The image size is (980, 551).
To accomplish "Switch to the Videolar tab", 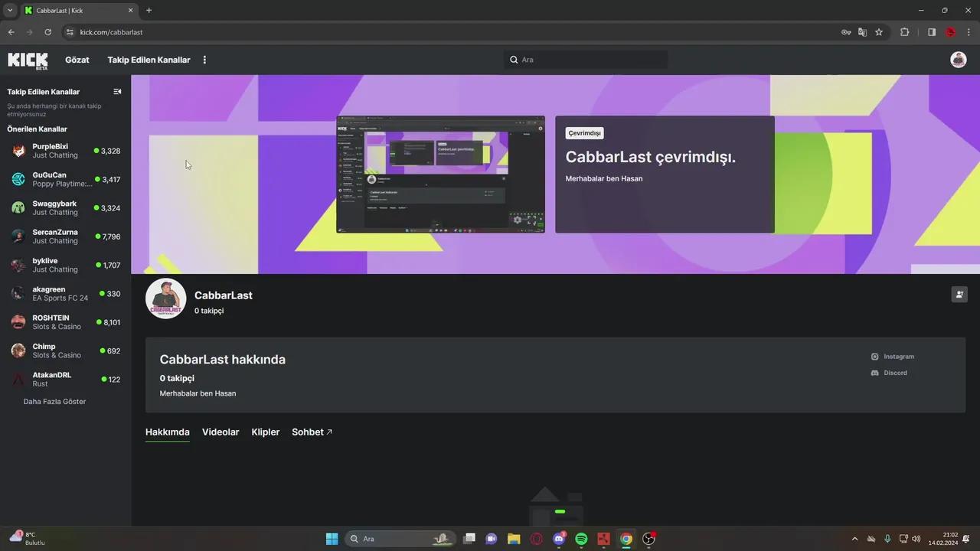I will point(220,432).
